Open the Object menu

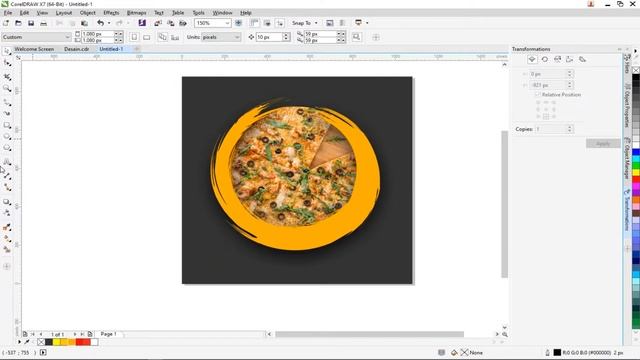pyautogui.click(x=87, y=13)
